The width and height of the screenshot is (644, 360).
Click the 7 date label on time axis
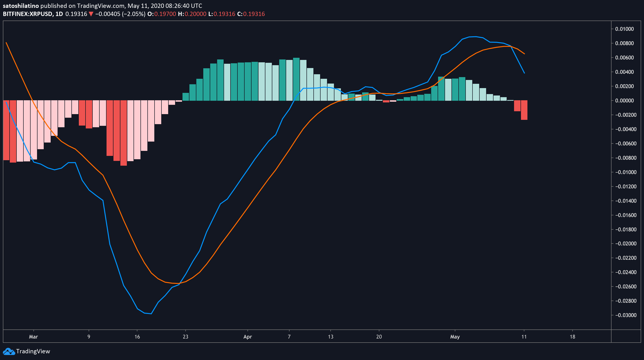pyautogui.click(x=289, y=337)
